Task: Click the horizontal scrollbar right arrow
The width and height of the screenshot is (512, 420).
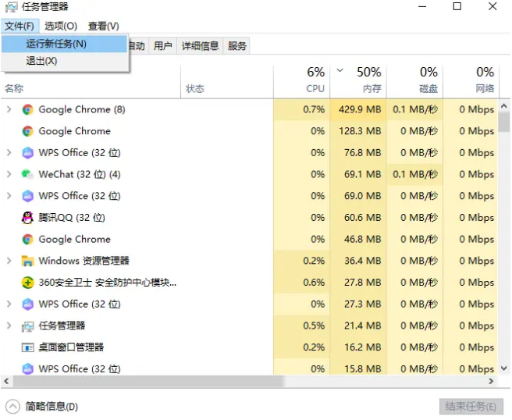Action: click(x=492, y=382)
